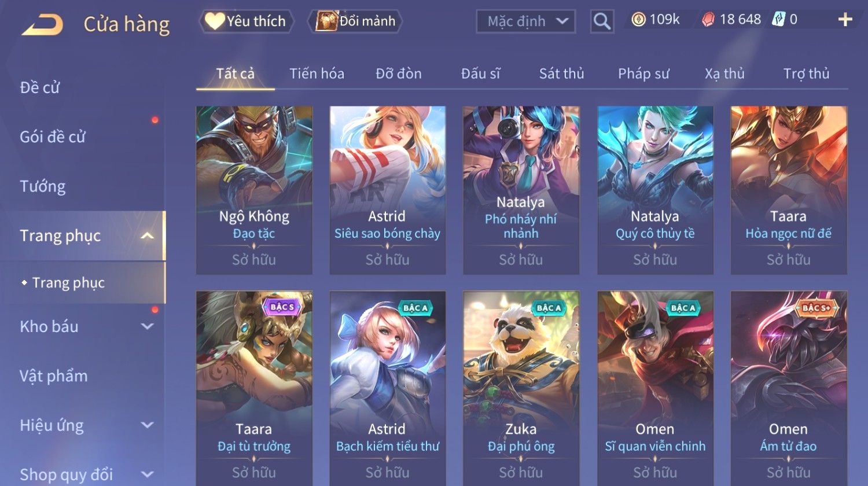Collapse the Trang phục sidebar section
The image size is (868, 486).
(x=148, y=235)
